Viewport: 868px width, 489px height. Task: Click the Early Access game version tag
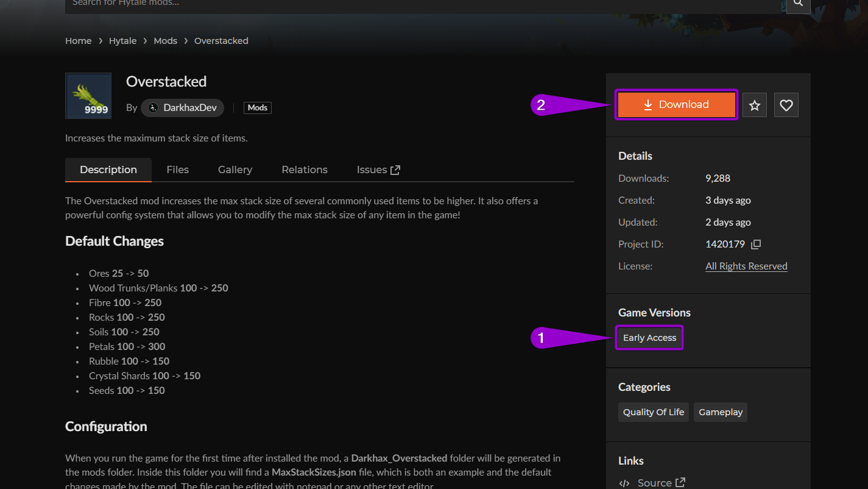(649, 337)
